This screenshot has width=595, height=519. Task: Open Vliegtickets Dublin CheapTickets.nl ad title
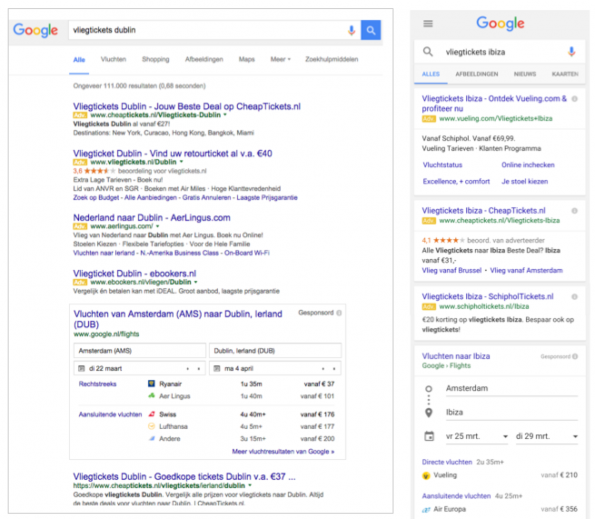click(187, 106)
